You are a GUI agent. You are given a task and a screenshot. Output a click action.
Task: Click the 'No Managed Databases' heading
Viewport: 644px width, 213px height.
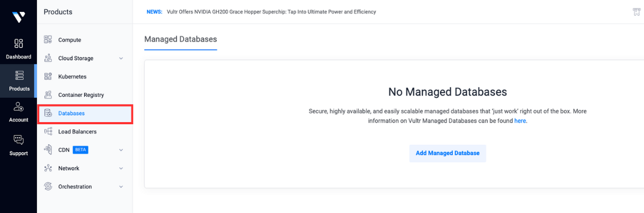point(448,92)
